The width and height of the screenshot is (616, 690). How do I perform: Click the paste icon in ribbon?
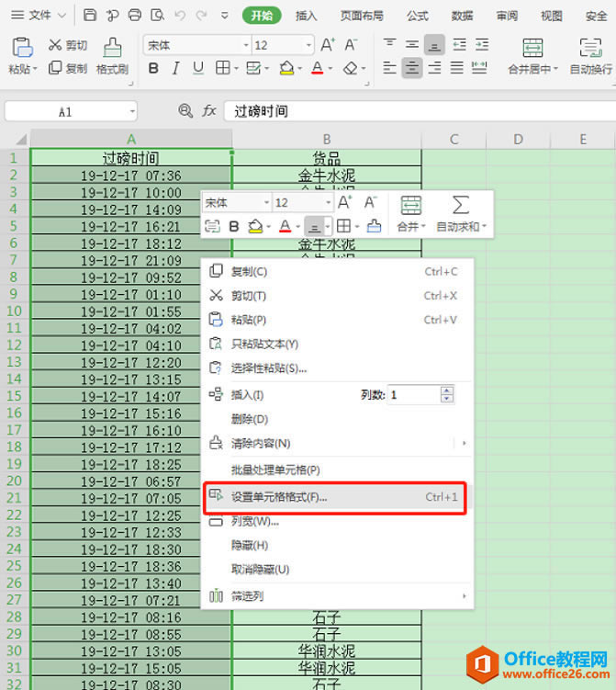coord(22,48)
